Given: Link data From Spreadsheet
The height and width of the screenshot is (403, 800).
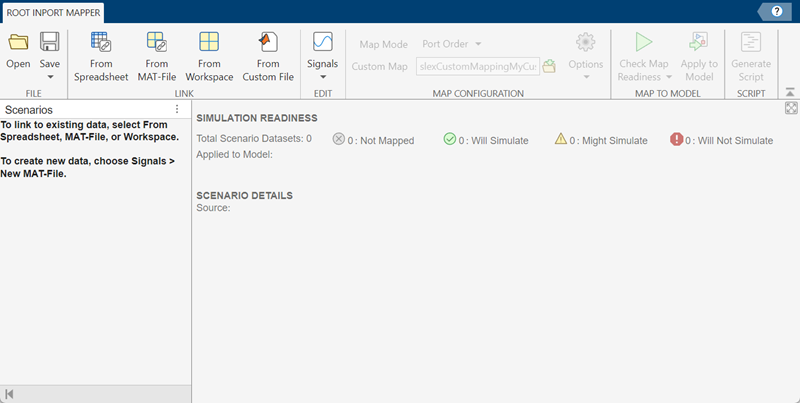Looking at the screenshot, I should [100, 43].
